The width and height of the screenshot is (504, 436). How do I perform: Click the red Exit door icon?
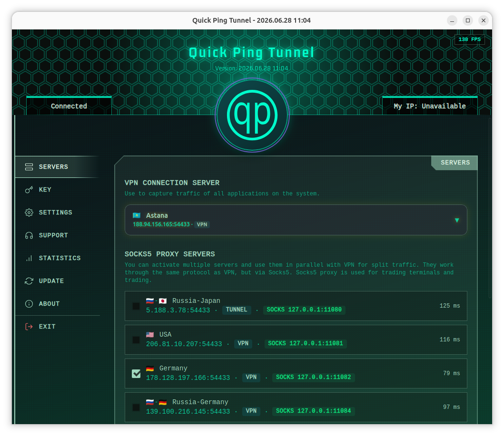pyautogui.click(x=29, y=327)
